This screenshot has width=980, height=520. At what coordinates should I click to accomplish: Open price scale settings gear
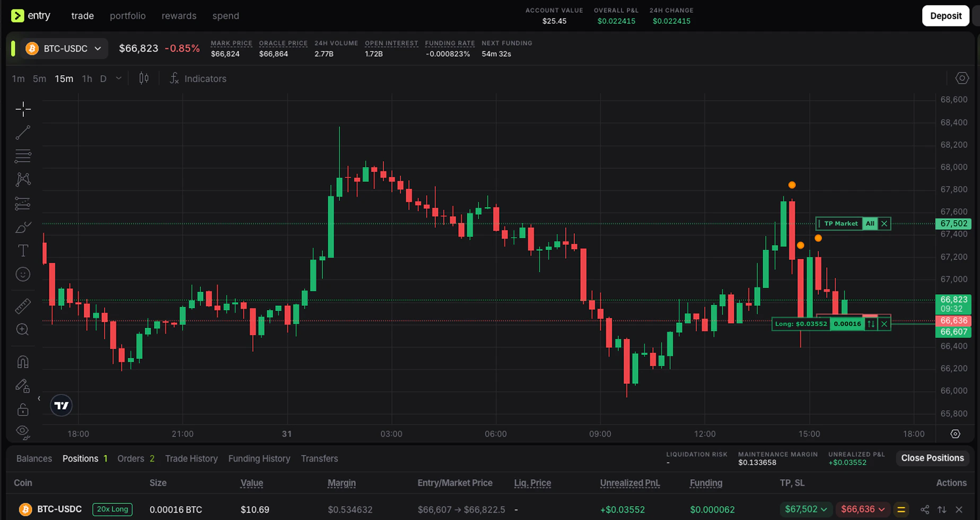(955, 434)
